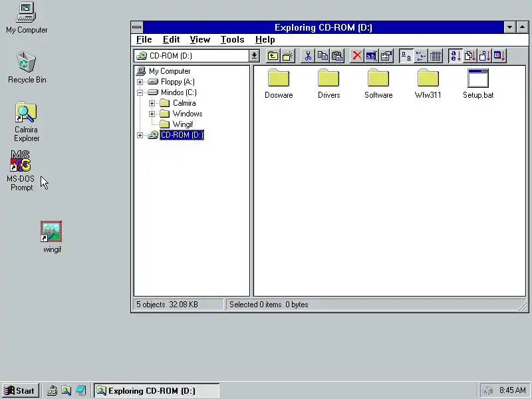This screenshot has height=399, width=532.
Task: Sort items by name
Action: 456,56
